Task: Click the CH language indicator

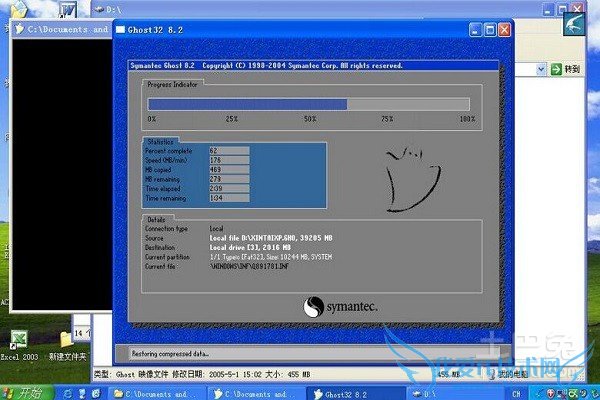Action: (x=516, y=394)
